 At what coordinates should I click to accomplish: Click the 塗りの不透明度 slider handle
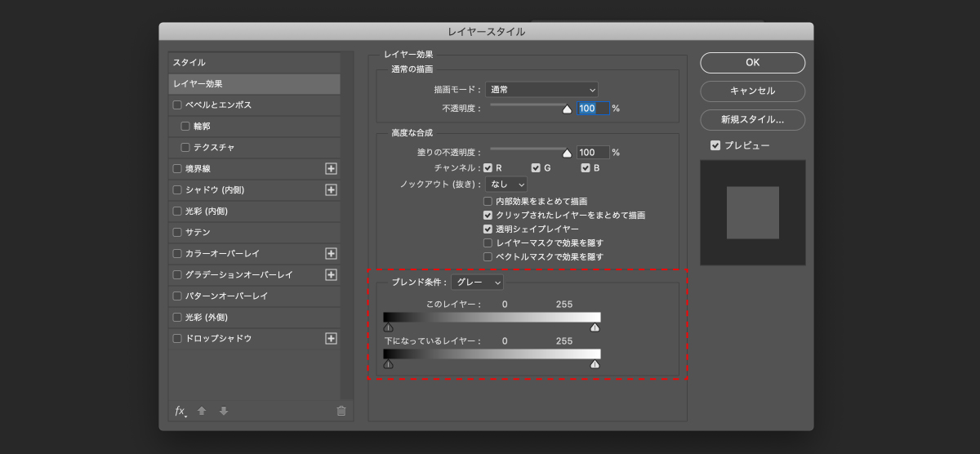click(x=567, y=153)
